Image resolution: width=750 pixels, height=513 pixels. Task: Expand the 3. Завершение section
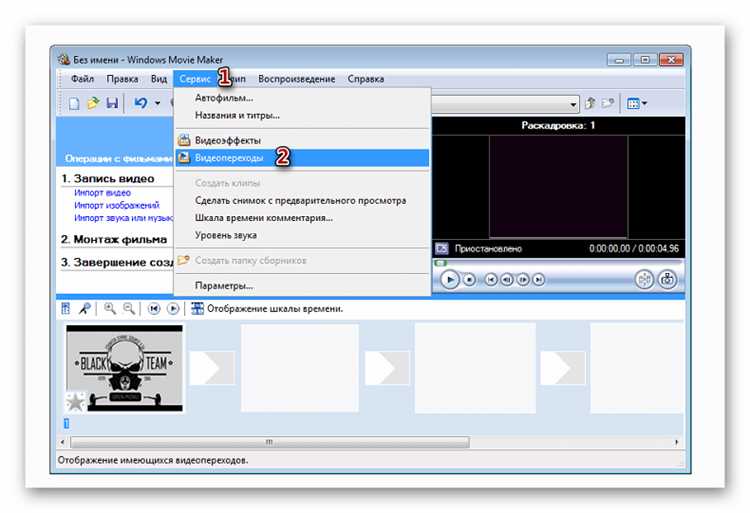point(117,262)
